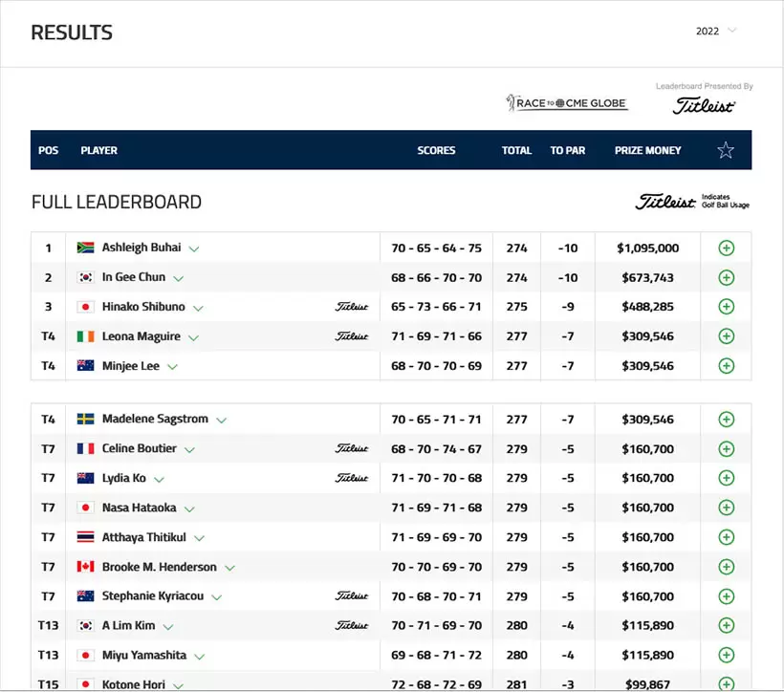The width and height of the screenshot is (784, 692).
Task: Click plus icon for Madelene Sagstrom
Action: pyautogui.click(x=726, y=420)
